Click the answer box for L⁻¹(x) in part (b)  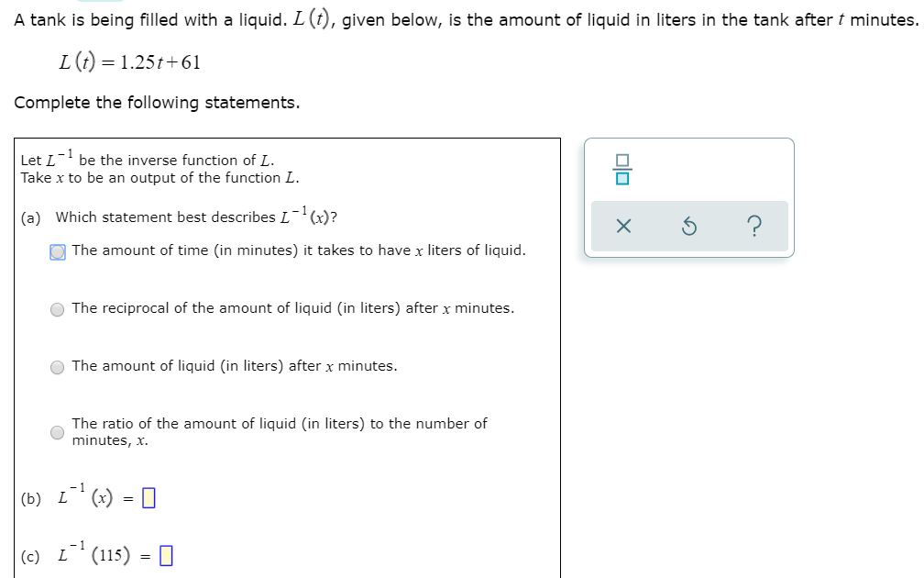pyautogui.click(x=150, y=496)
